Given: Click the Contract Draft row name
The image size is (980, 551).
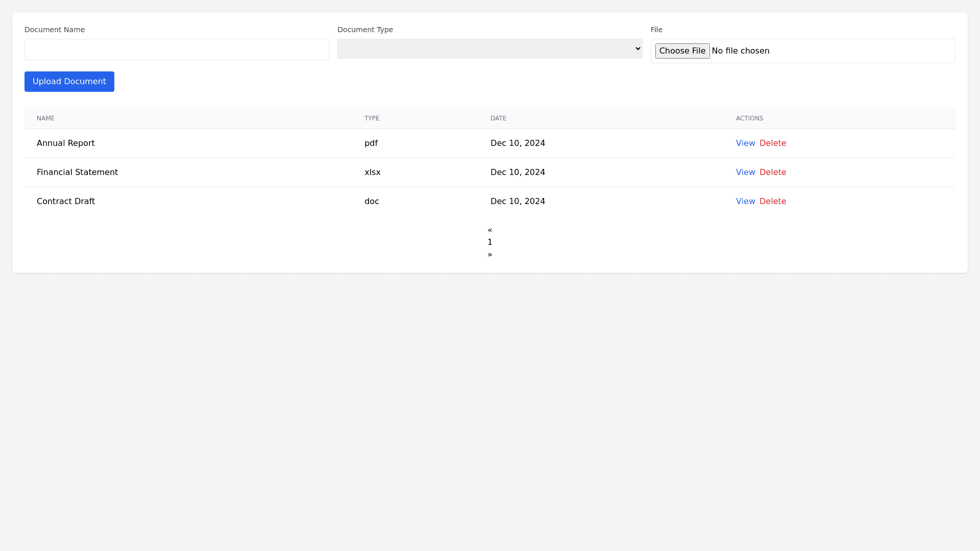Looking at the screenshot, I should [x=65, y=202].
